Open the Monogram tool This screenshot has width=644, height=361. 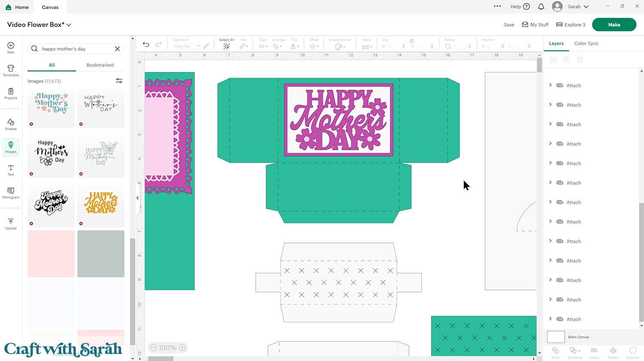pyautogui.click(x=11, y=193)
